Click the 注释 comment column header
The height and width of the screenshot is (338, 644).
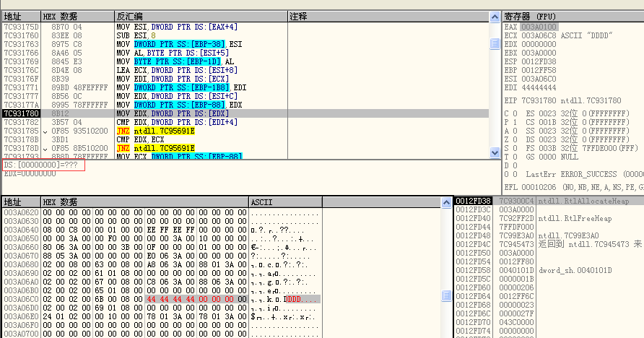[299, 16]
